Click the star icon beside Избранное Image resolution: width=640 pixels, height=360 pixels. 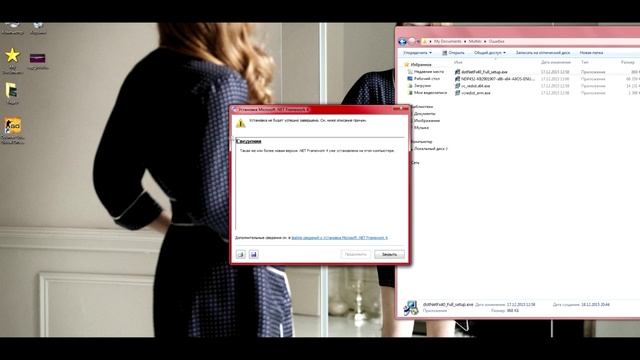click(x=407, y=64)
